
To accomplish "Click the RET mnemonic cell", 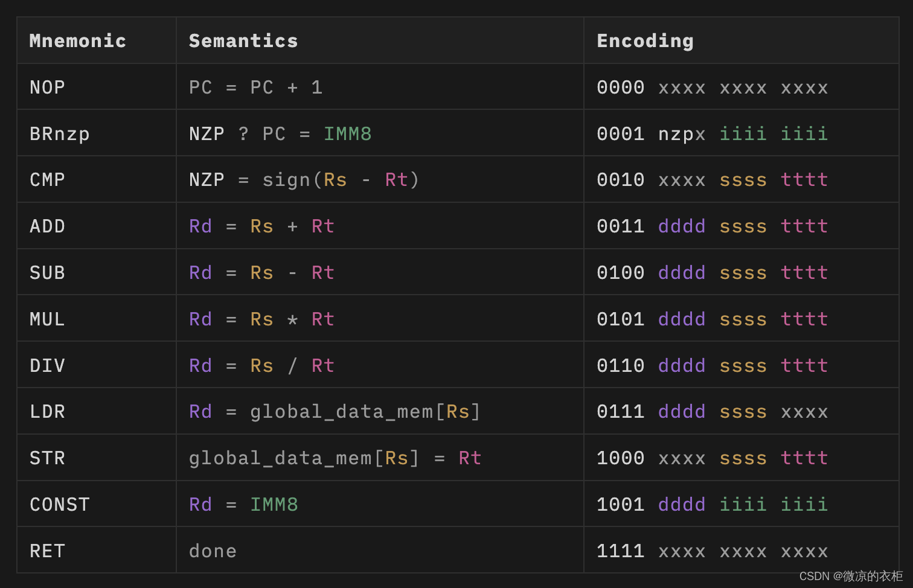I will coord(48,551).
